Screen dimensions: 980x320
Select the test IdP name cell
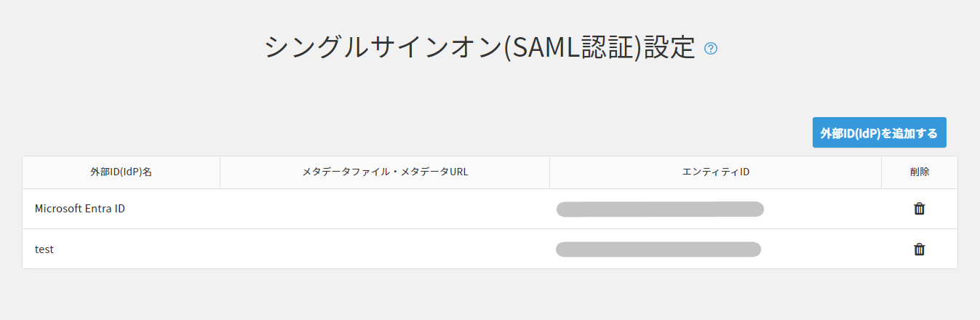click(x=44, y=249)
